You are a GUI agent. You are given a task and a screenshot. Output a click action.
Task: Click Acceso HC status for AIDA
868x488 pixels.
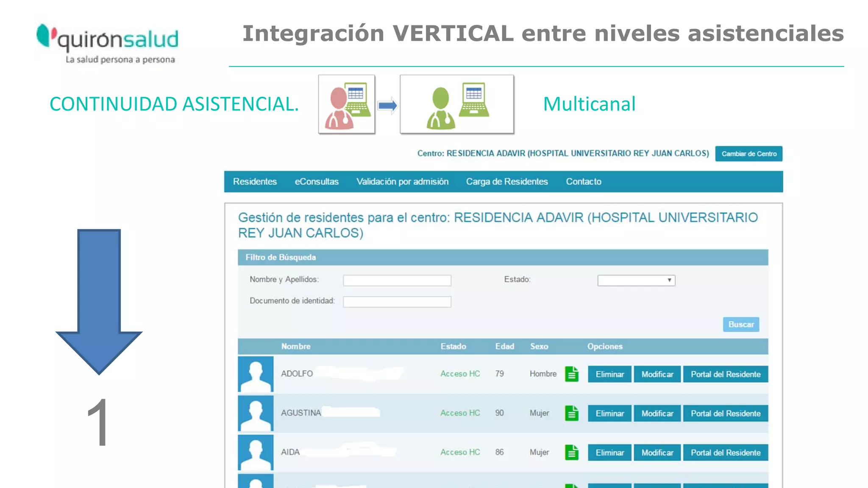click(460, 452)
